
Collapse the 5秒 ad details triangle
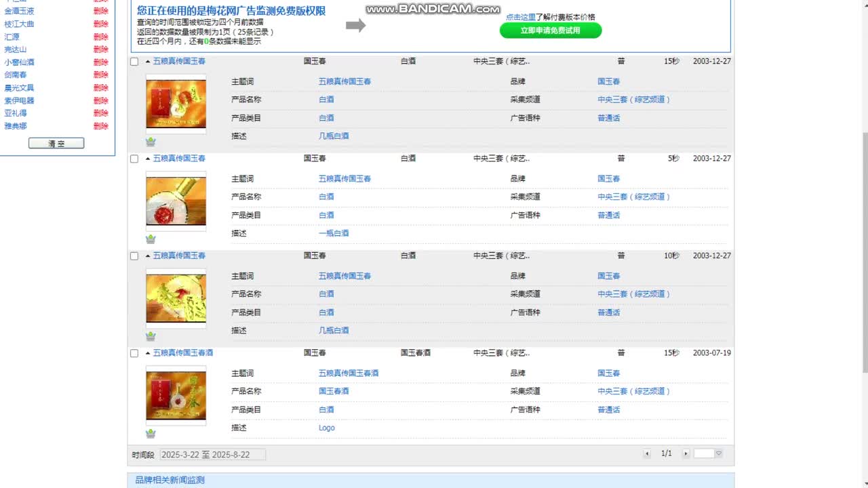tap(148, 159)
